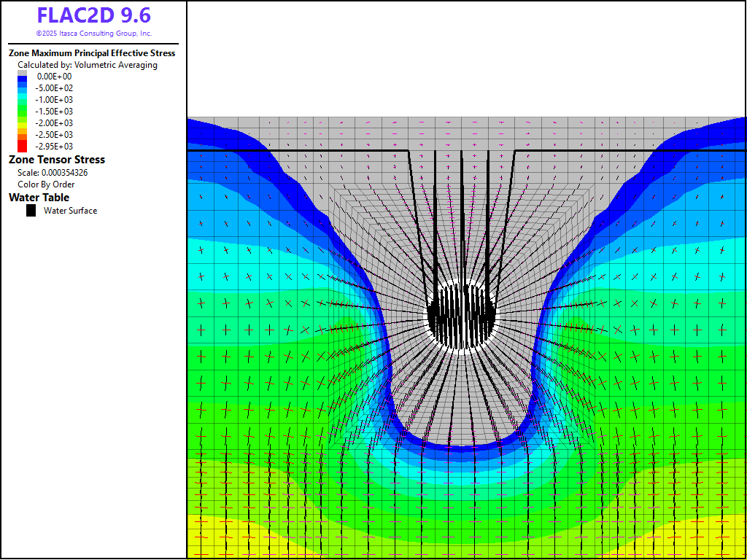The width and height of the screenshot is (747, 560).
Task: Click the FLAC2D 9.6 title
Action: pos(93,15)
